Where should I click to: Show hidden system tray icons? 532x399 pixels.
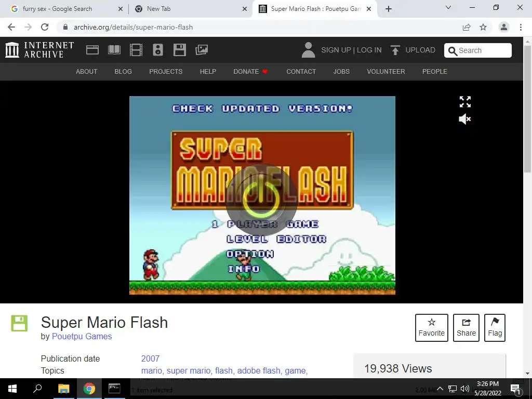[440, 389]
